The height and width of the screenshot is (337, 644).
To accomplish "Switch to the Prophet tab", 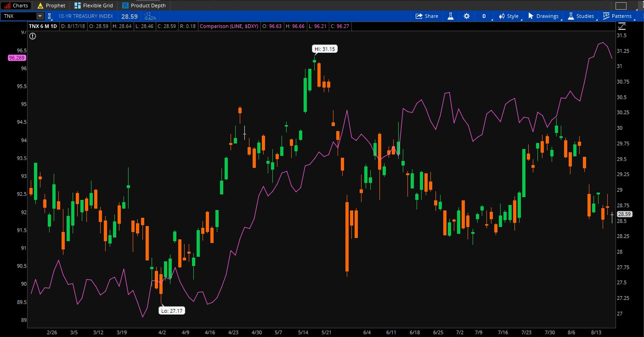I will click(x=51, y=6).
